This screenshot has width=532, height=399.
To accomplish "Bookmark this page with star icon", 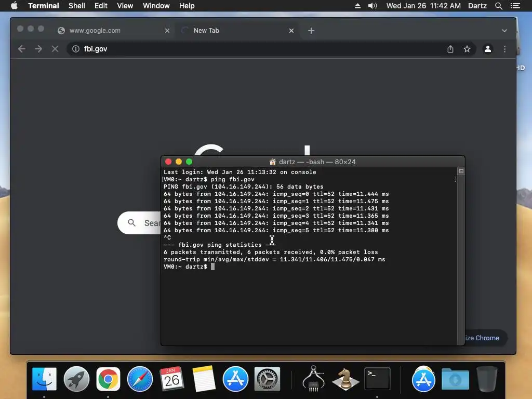I will [467, 49].
